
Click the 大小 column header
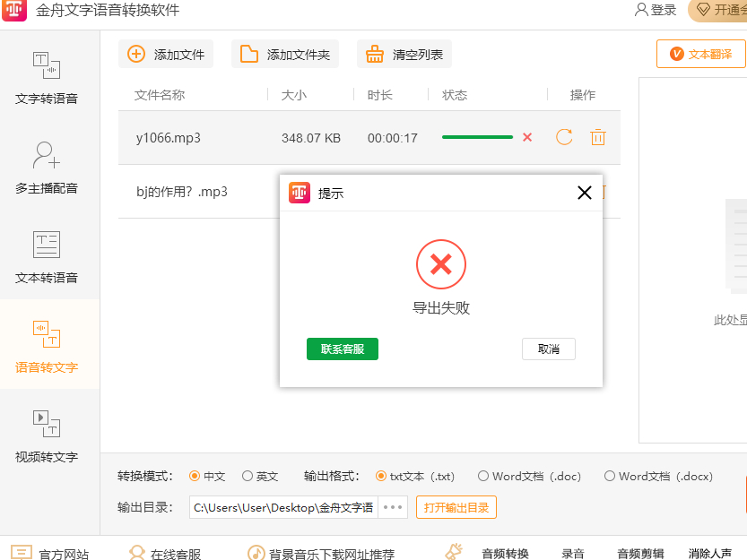pyautogui.click(x=294, y=95)
